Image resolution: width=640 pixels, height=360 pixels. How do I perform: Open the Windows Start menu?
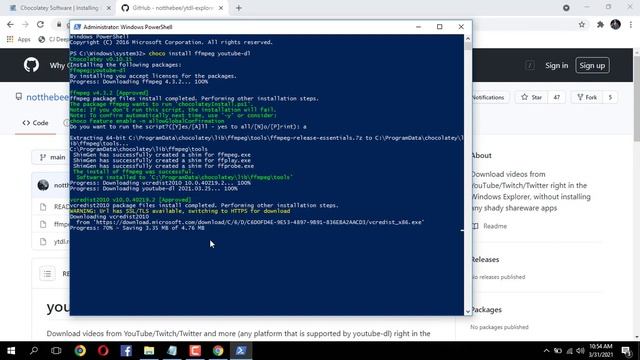[x=11, y=351]
